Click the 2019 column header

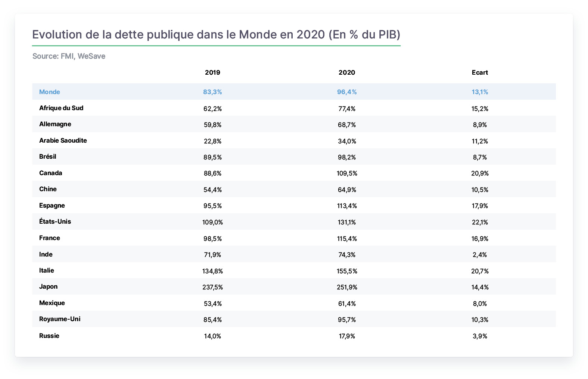tap(212, 72)
